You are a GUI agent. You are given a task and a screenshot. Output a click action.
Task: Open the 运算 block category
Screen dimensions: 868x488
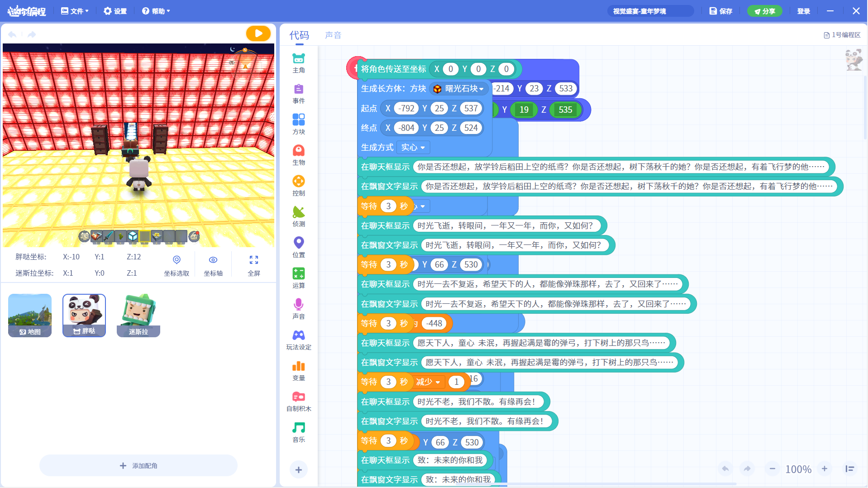tap(299, 279)
